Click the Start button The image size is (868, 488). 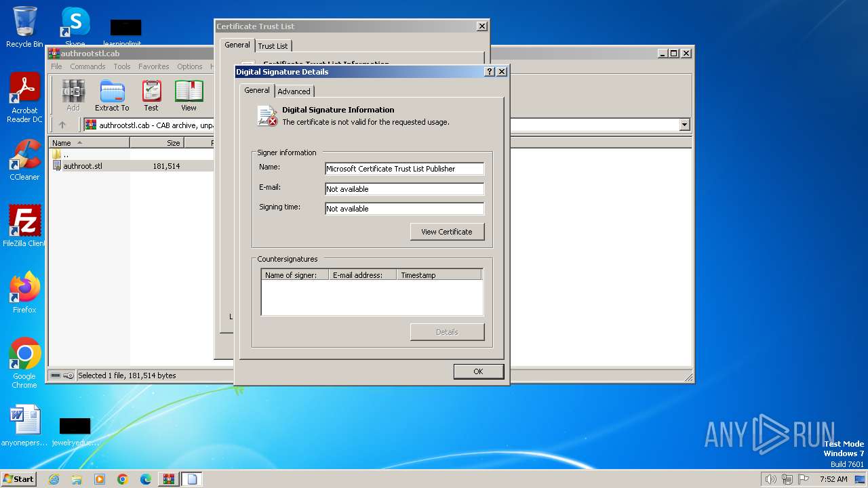(18, 479)
